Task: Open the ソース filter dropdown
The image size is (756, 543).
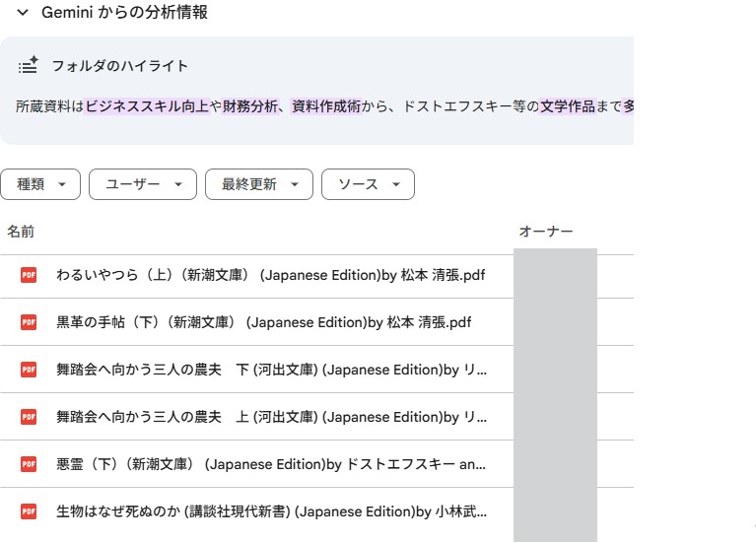Action: [x=368, y=184]
